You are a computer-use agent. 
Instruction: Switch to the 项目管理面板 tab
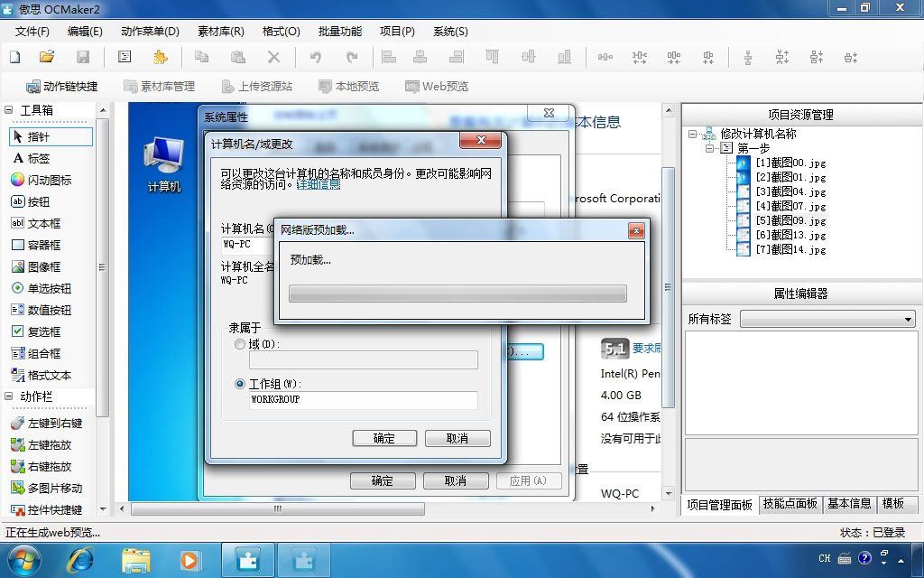click(719, 505)
